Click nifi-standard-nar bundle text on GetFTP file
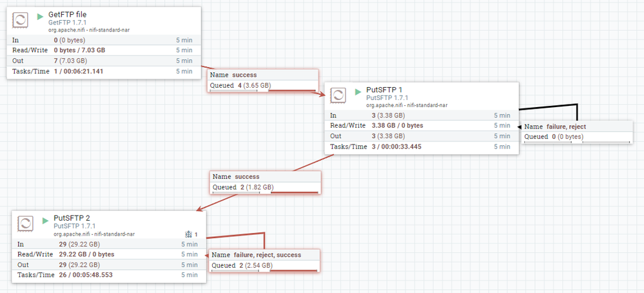The image size is (644, 293). (x=110, y=30)
